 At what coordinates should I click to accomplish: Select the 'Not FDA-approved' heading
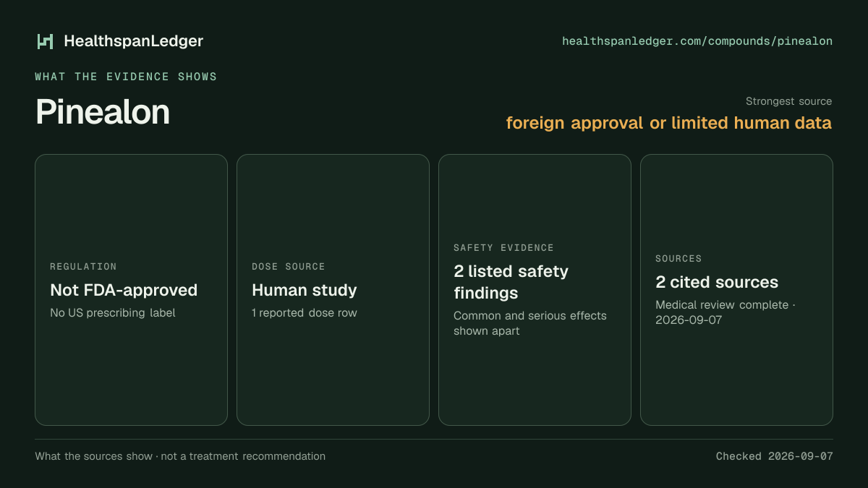pos(124,290)
